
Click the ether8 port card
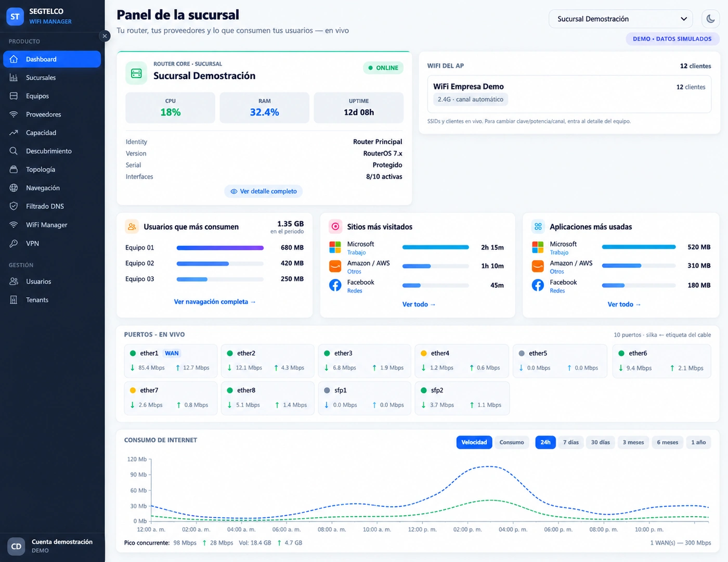point(268,398)
